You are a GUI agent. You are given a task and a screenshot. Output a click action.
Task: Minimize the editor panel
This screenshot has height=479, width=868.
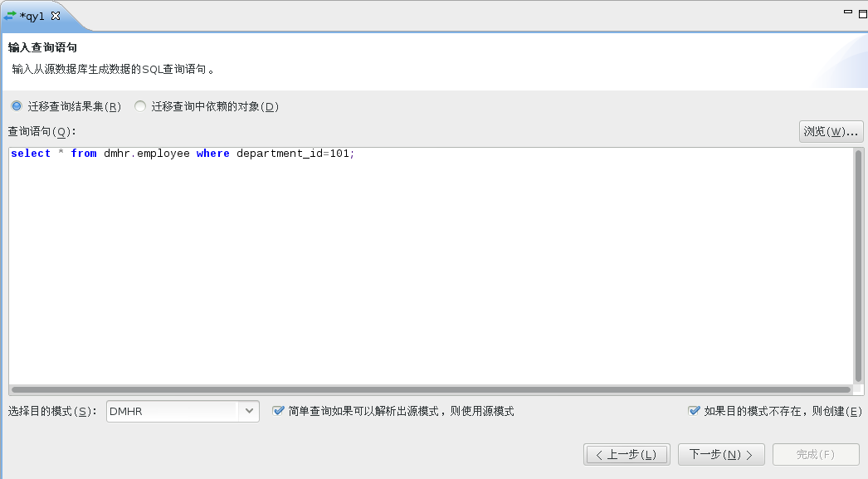point(847,12)
